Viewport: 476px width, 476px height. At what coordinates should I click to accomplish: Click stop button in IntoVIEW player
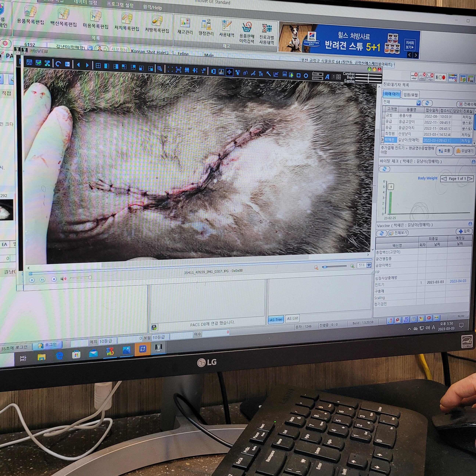click(54, 279)
